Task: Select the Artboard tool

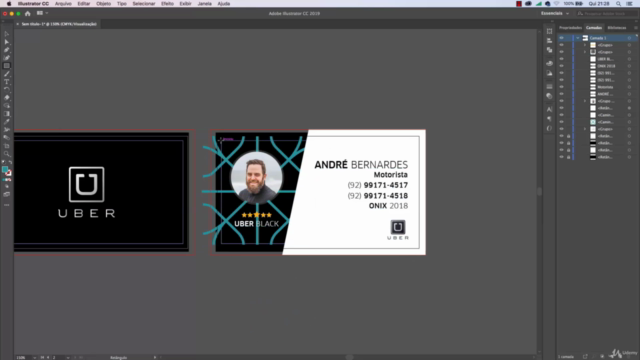Action: (7, 146)
